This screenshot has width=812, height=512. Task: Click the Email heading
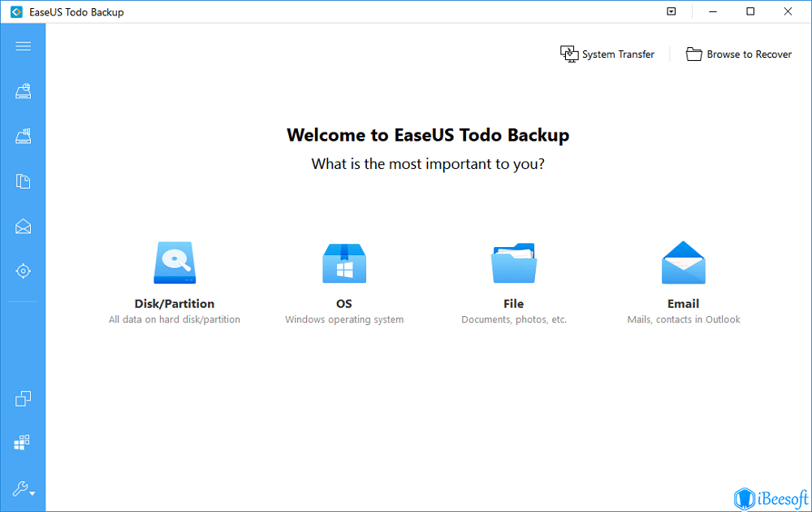pos(683,304)
